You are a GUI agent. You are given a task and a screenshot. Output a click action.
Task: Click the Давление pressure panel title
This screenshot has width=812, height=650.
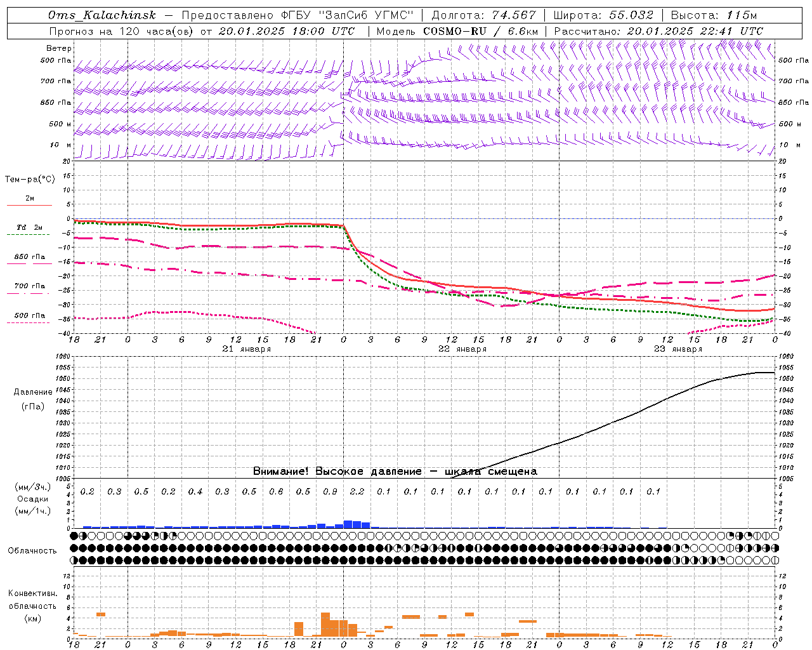pos(33,392)
